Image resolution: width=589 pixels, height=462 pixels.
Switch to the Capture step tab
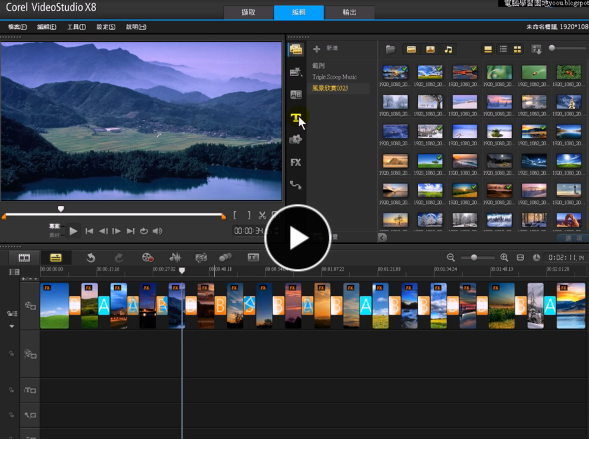248,12
